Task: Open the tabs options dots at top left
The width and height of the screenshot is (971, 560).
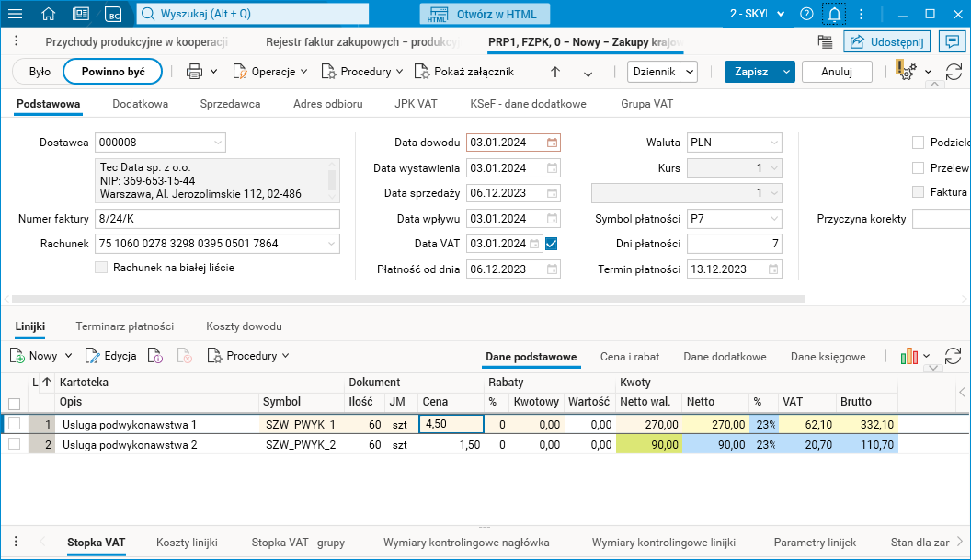Action: pyautogui.click(x=17, y=40)
